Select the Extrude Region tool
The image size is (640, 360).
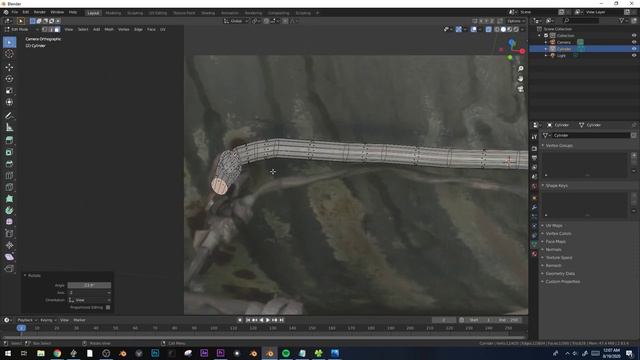[9, 140]
